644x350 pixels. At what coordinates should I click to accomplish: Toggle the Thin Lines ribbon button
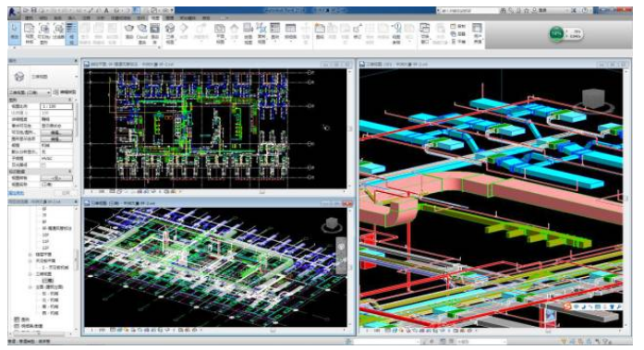click(x=71, y=33)
